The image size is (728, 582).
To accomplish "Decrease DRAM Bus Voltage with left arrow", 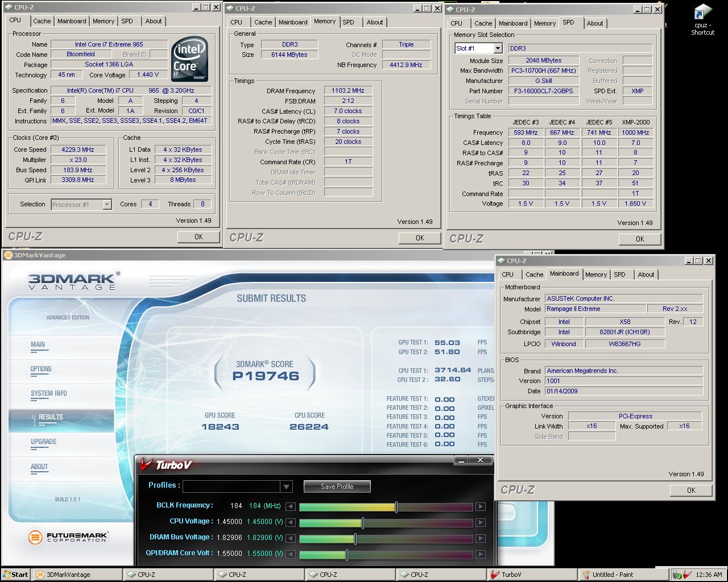I will pos(290,538).
